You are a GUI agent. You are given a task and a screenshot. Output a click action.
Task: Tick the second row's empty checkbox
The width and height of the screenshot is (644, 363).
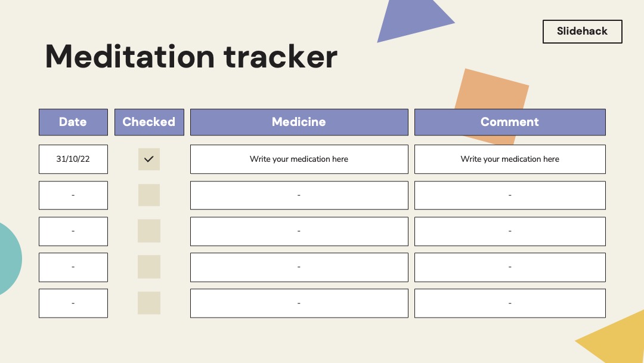(x=148, y=195)
